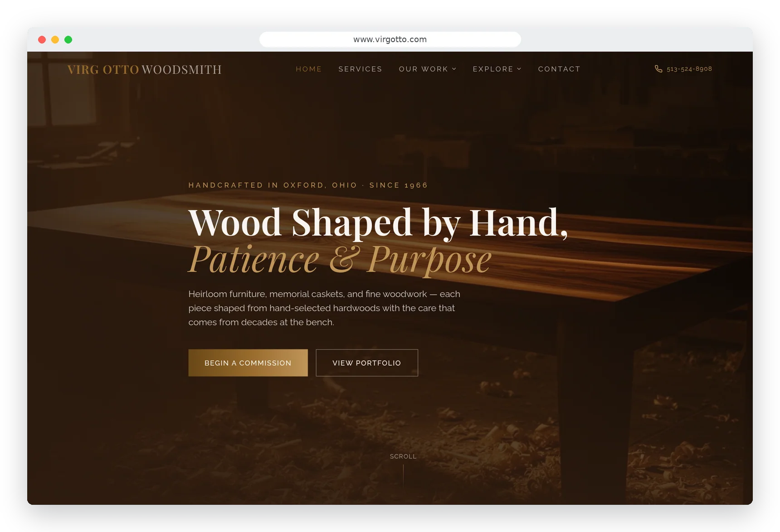Click the Virg Otto Woodsmith logo
Viewport: 780px width, 532px height.
click(144, 69)
